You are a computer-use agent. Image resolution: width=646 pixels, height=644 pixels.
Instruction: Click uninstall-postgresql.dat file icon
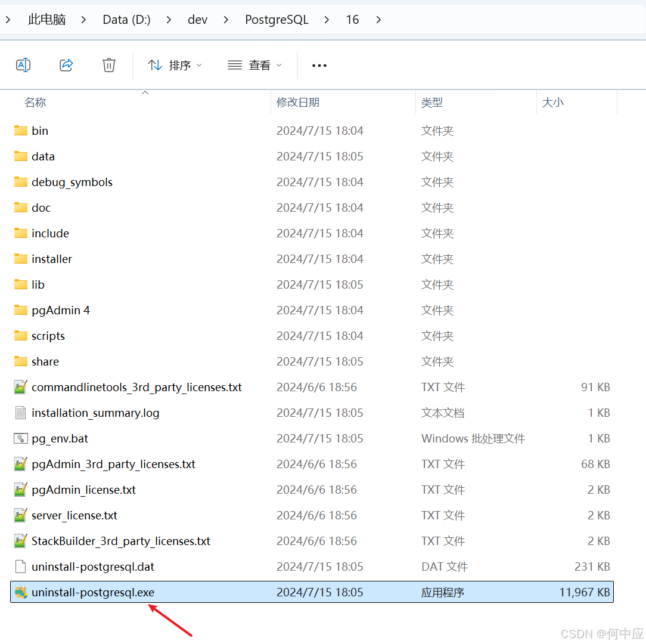coord(21,566)
